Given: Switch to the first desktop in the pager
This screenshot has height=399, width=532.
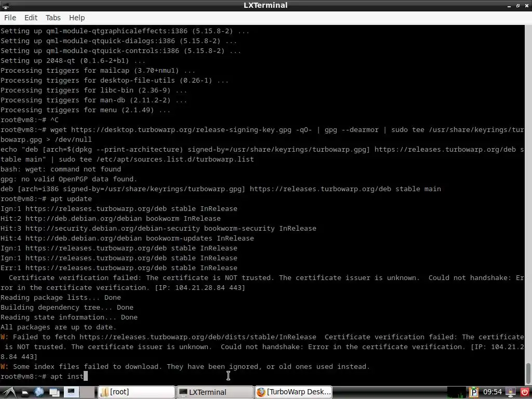Looking at the screenshot, I should coord(71,392).
